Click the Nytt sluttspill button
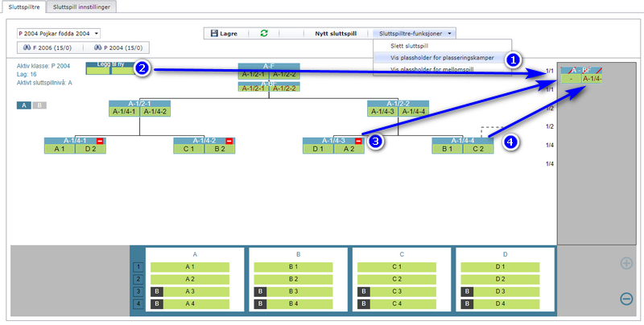 [336, 34]
